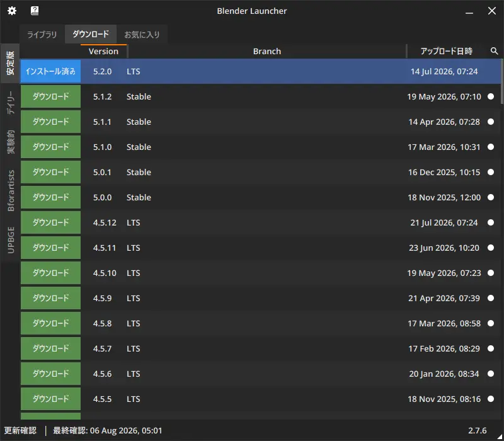Click インストール済み button for 5.2.0

tap(51, 71)
